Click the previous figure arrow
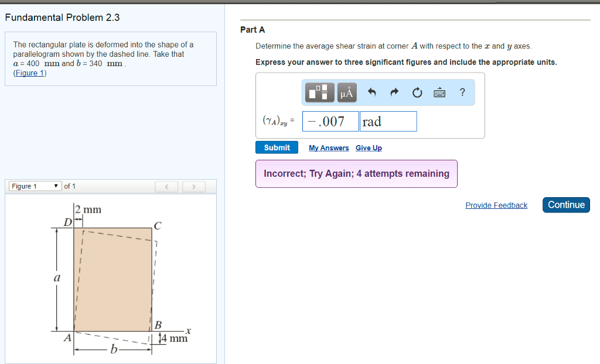This screenshot has height=364, width=600. click(x=166, y=186)
